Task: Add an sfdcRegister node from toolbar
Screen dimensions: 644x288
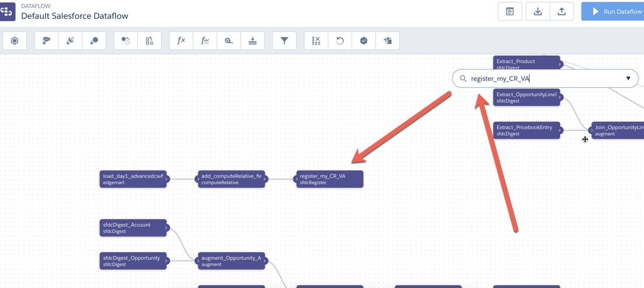Action: point(363,41)
